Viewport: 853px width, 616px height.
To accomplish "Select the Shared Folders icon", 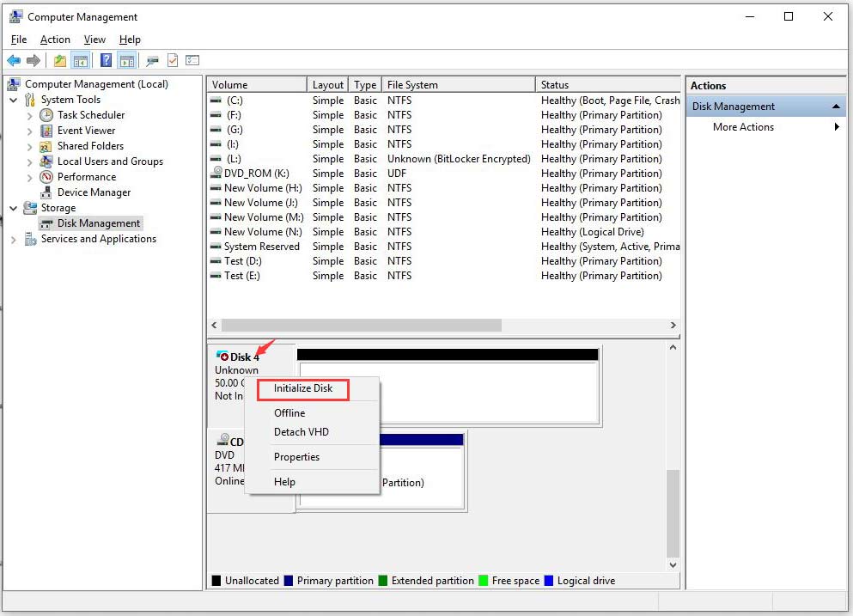I will point(46,146).
